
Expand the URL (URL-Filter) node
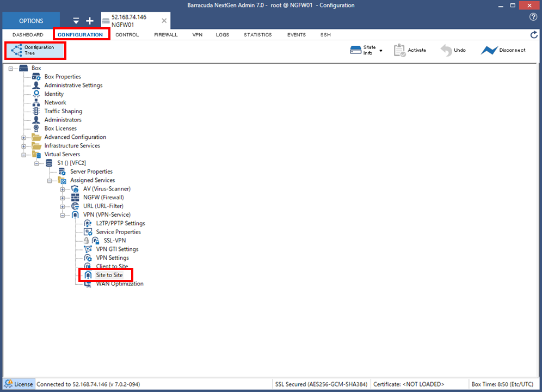coord(62,206)
